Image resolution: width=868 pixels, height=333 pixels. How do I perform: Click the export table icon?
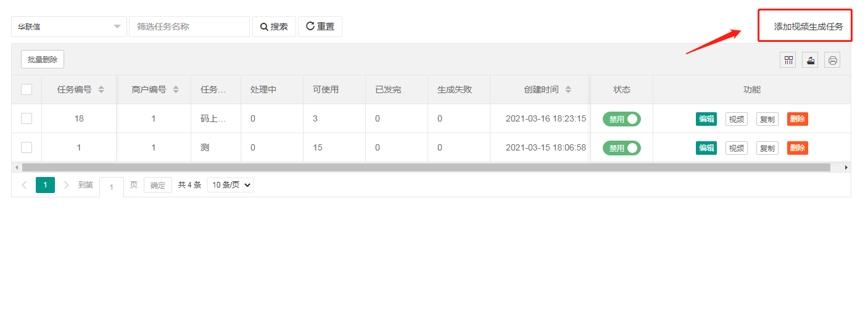(810, 60)
